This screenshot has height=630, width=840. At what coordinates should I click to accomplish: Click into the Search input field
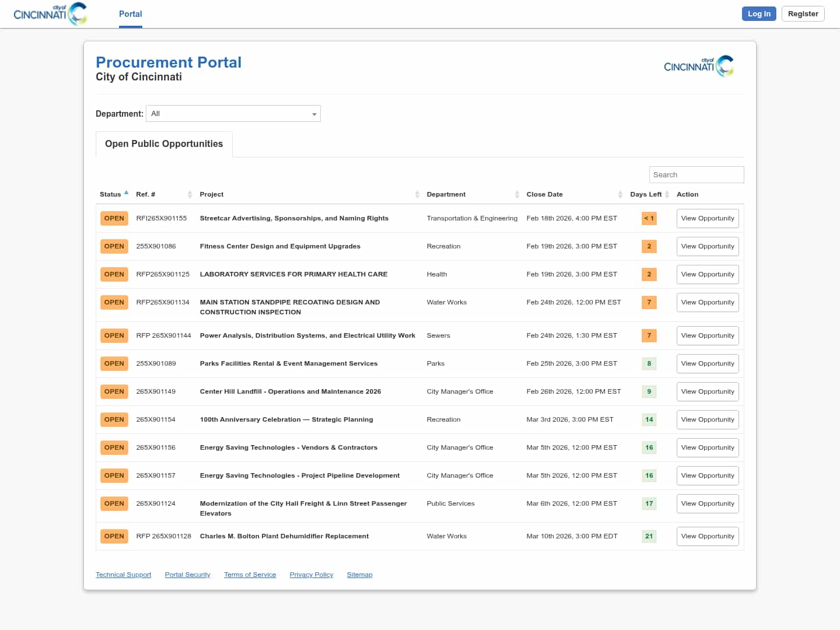pos(696,175)
